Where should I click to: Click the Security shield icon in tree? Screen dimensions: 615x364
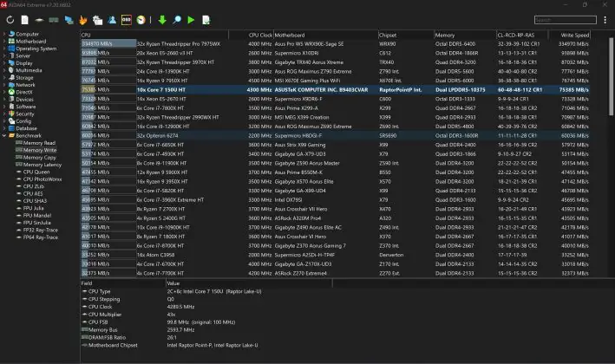pos(11,114)
